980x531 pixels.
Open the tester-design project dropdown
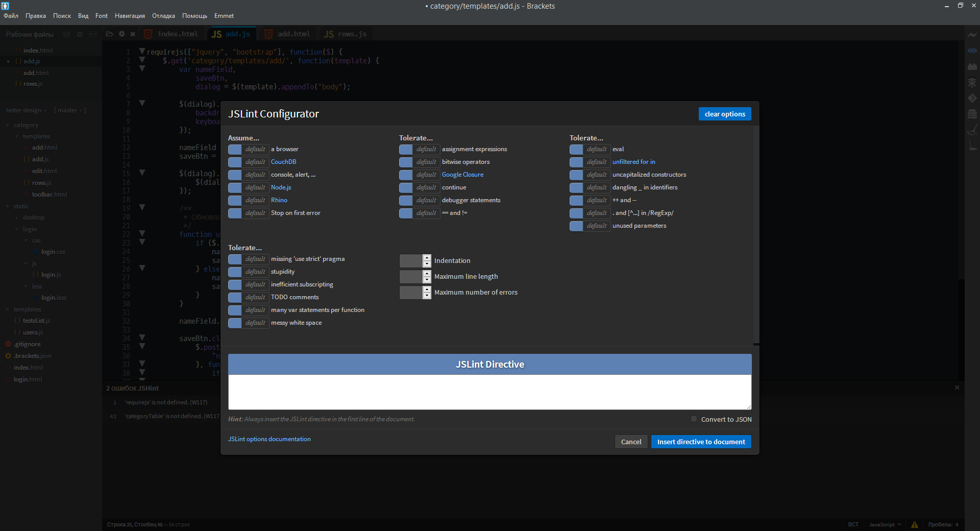26,110
